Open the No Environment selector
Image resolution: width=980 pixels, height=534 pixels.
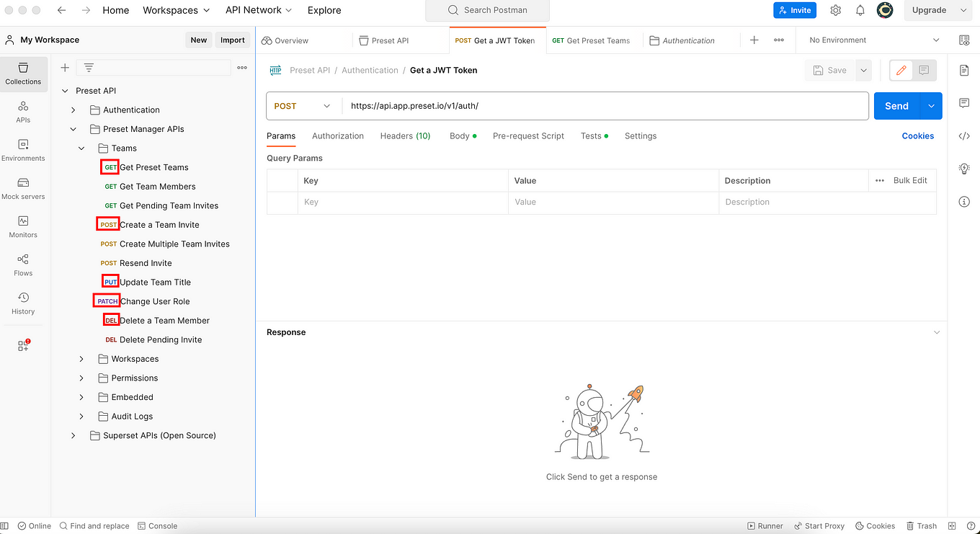click(x=874, y=40)
